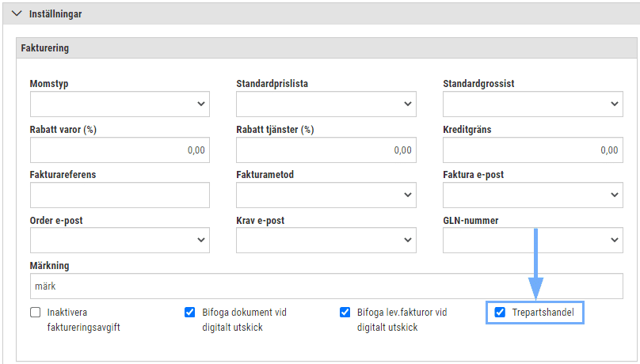This screenshot has width=640, height=364.
Task: Enable the Inaktivera faktureringsavgift checkbox
Action: point(36,313)
